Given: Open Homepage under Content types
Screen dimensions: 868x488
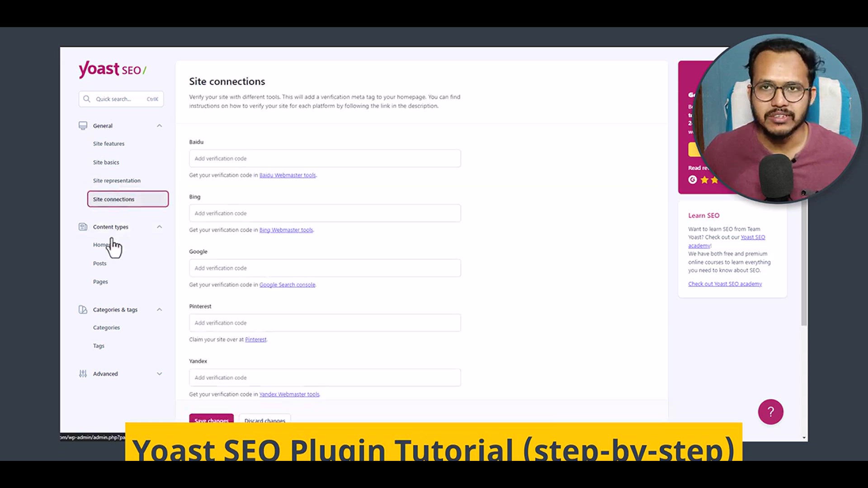Looking at the screenshot, I should 101,245.
